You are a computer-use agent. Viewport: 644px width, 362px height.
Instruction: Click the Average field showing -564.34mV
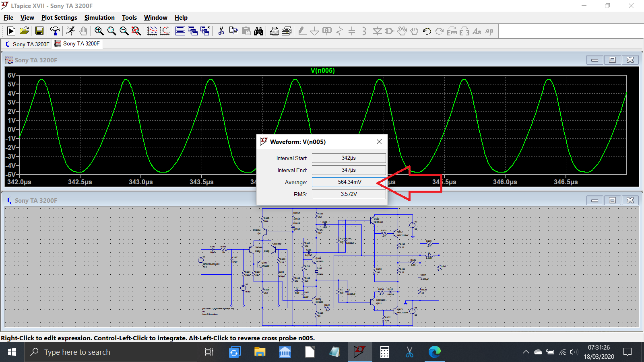pos(349,182)
